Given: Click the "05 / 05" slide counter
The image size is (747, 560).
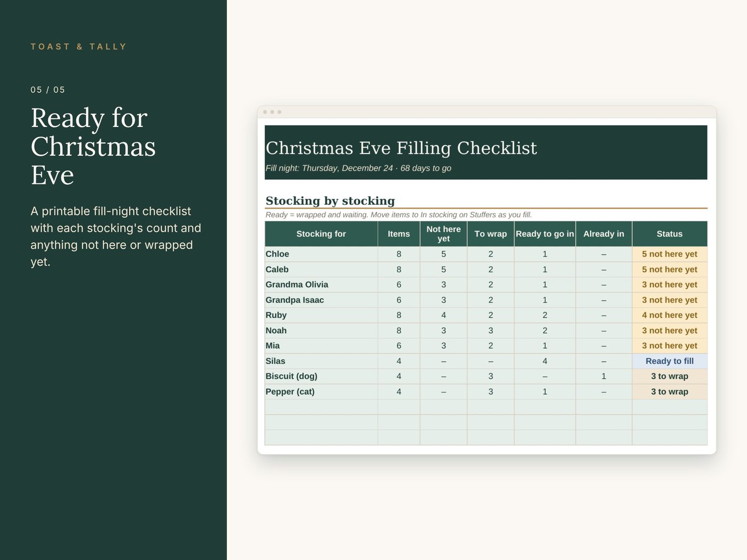Looking at the screenshot, I should click(47, 90).
